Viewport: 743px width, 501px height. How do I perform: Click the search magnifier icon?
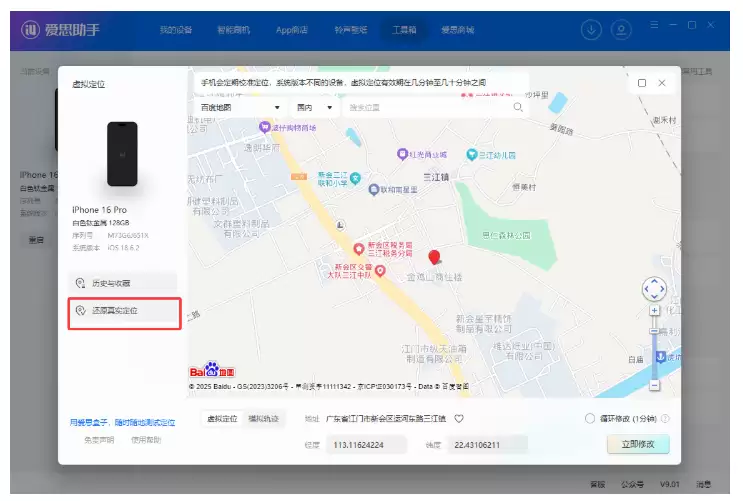coord(518,107)
